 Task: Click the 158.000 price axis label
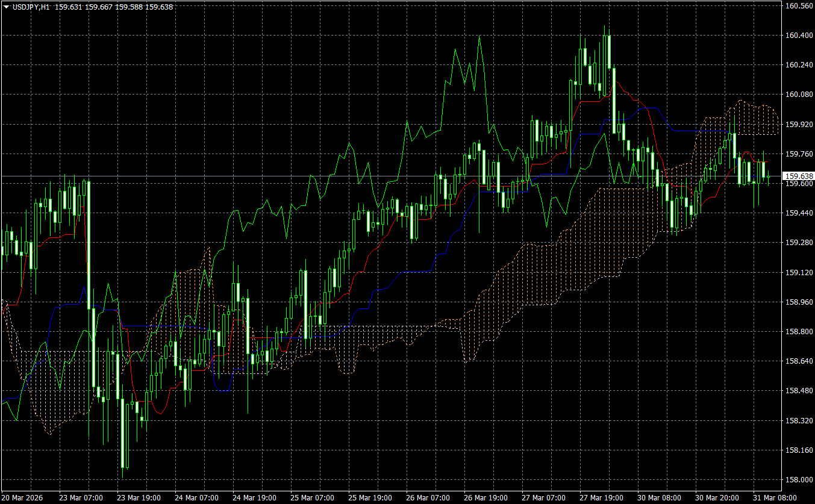(798, 480)
